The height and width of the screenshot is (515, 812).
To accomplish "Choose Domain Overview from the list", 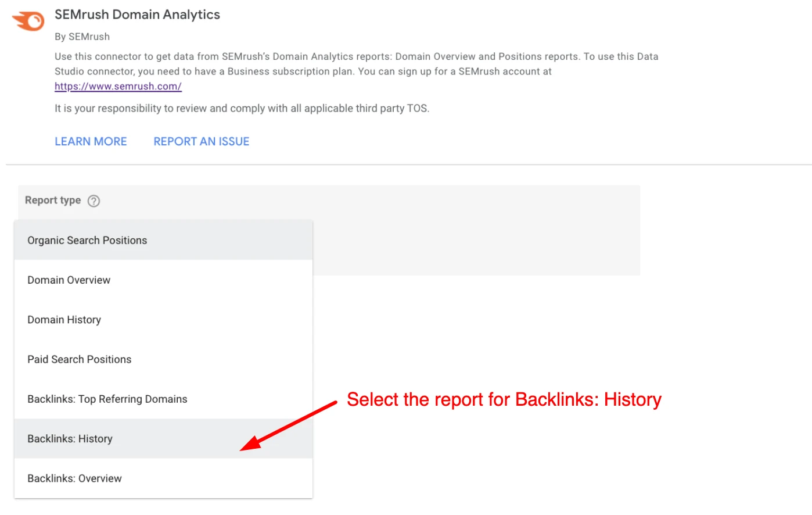I will (x=163, y=280).
